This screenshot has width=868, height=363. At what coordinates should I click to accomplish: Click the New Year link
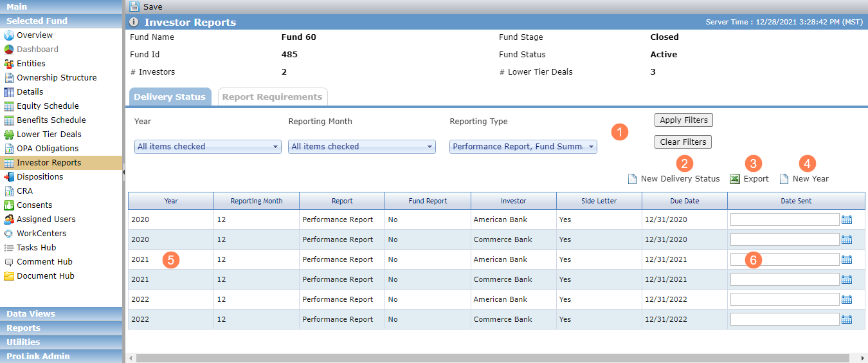click(811, 179)
